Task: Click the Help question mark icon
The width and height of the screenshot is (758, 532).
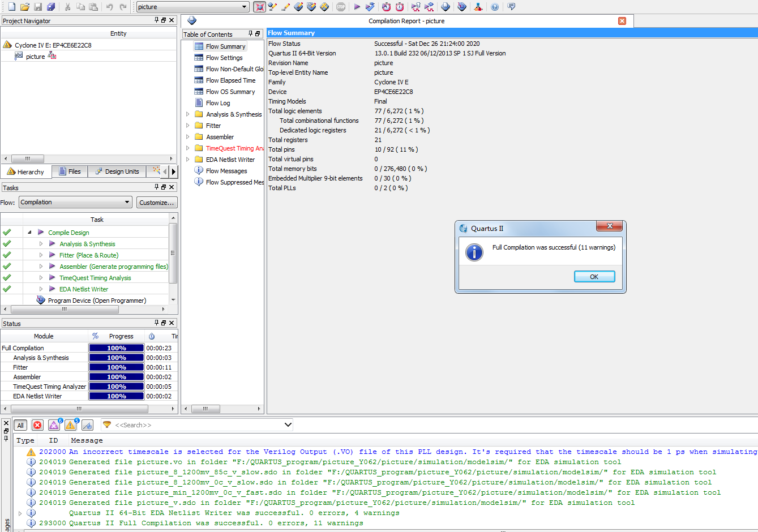Action: click(495, 7)
